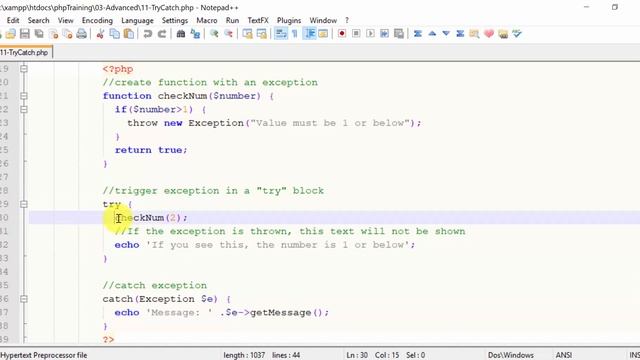Collapse the checkNum function fold marker
Image resolution: width=640 pixels, height=360 pixels.
coord(24,96)
